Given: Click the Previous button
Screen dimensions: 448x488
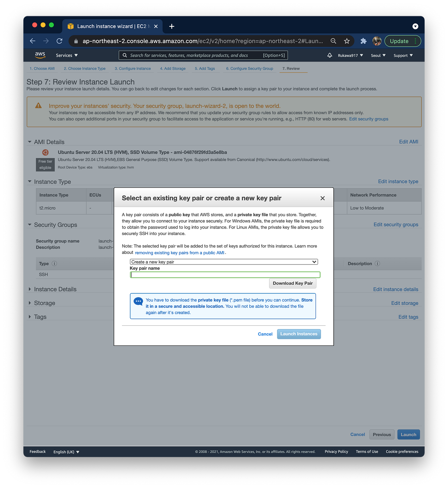Looking at the screenshot, I should coord(382,435).
